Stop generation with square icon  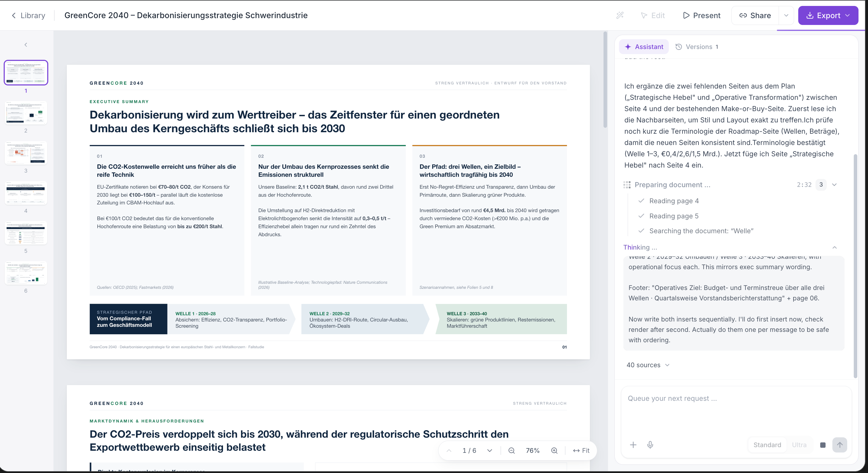(823, 445)
